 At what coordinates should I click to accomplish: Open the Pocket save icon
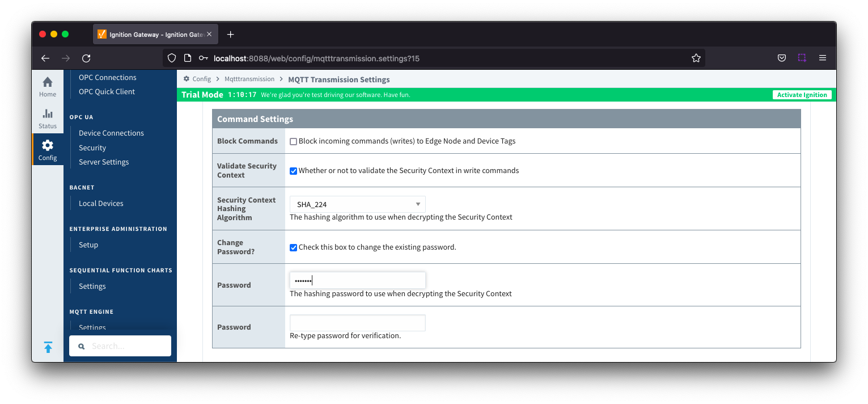point(781,58)
